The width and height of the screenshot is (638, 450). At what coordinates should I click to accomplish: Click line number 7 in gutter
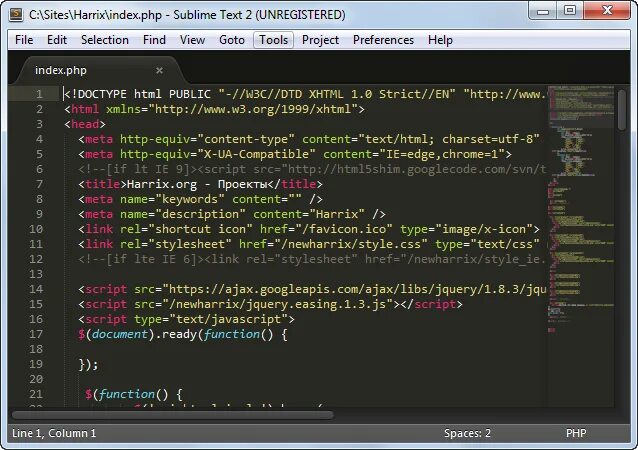tap(39, 184)
